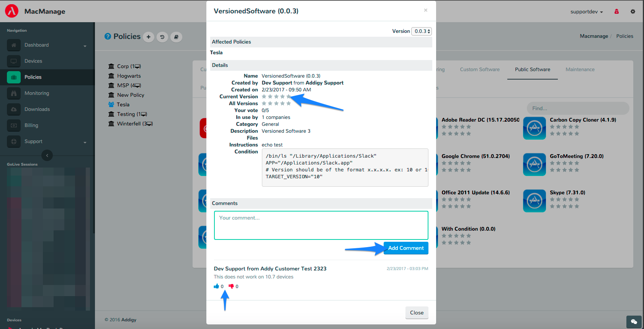Open the Version 0.0.3 dropdown

(422, 31)
